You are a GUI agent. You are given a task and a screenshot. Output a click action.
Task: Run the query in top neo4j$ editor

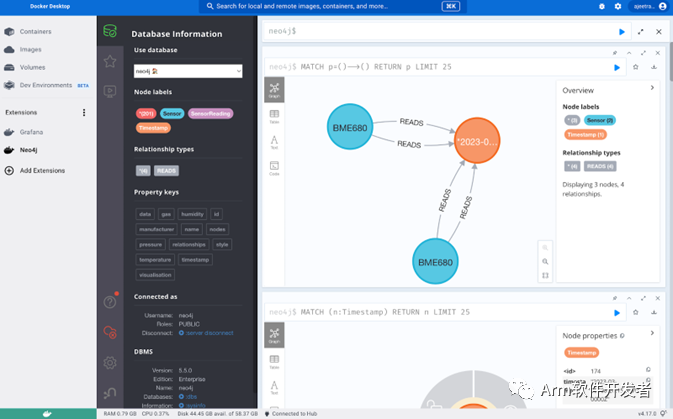[x=621, y=32]
